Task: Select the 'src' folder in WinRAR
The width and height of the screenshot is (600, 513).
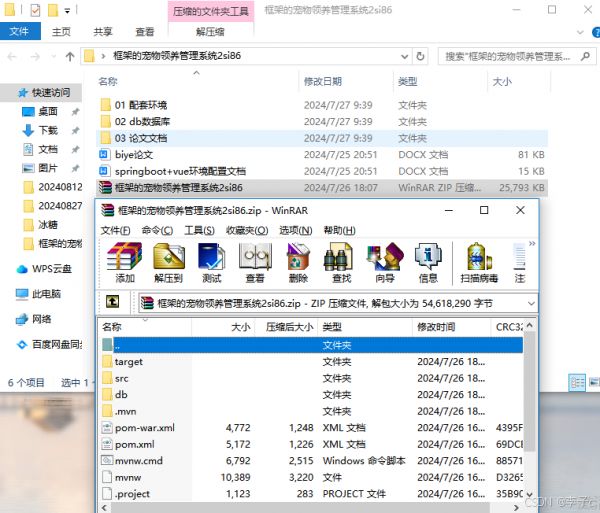Action: pyautogui.click(x=311, y=378)
